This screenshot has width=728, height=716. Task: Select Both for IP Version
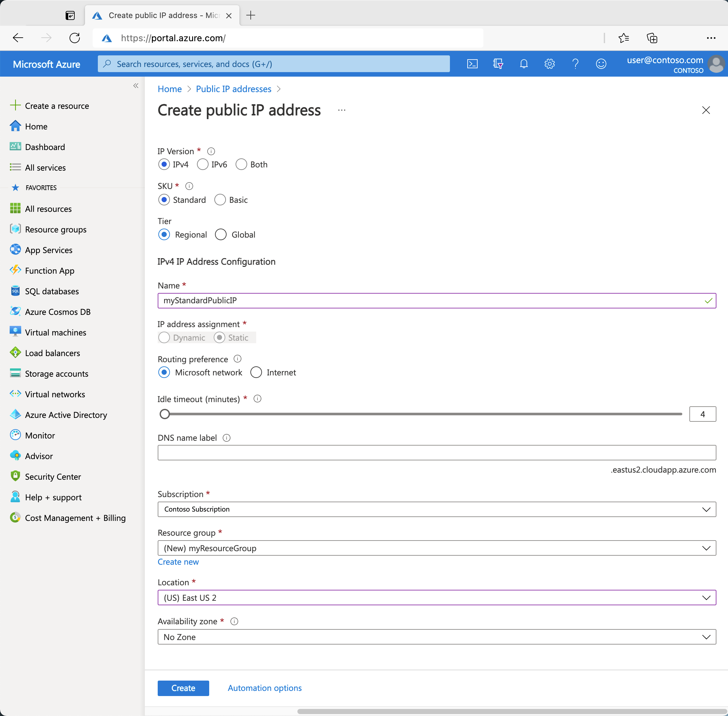pyautogui.click(x=241, y=164)
